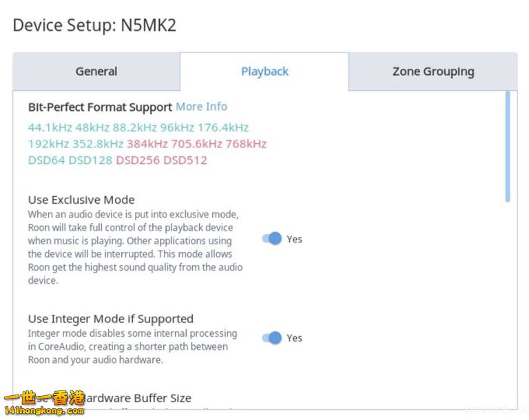
Task: Select the DSD128 format label
Action: (90, 160)
